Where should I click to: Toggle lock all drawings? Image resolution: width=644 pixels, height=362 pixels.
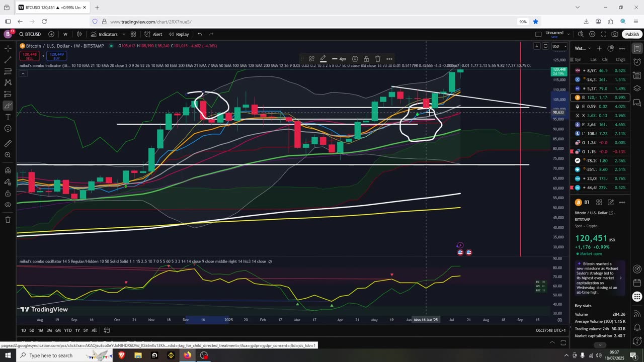click(8, 194)
